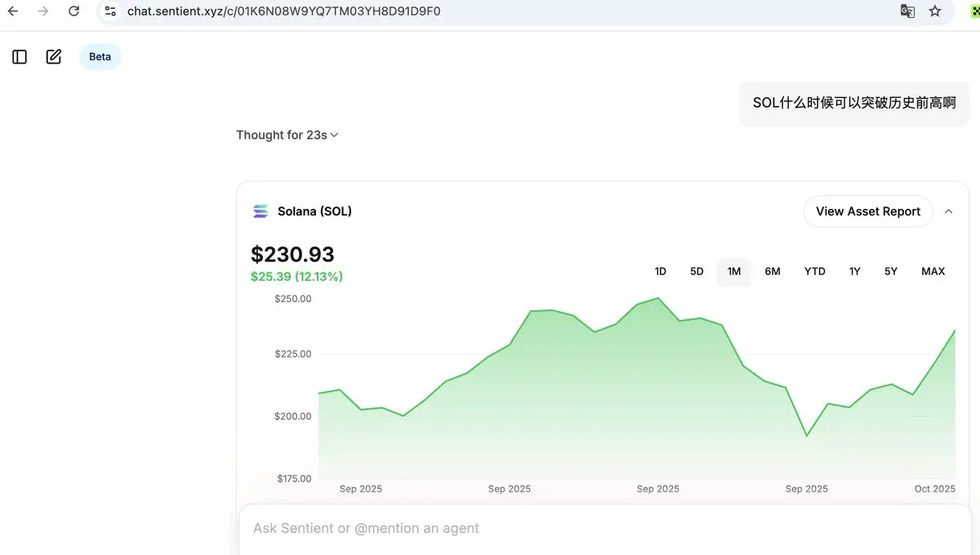The width and height of the screenshot is (980, 555).
Task: Select the YTD chart range
Action: pos(815,271)
